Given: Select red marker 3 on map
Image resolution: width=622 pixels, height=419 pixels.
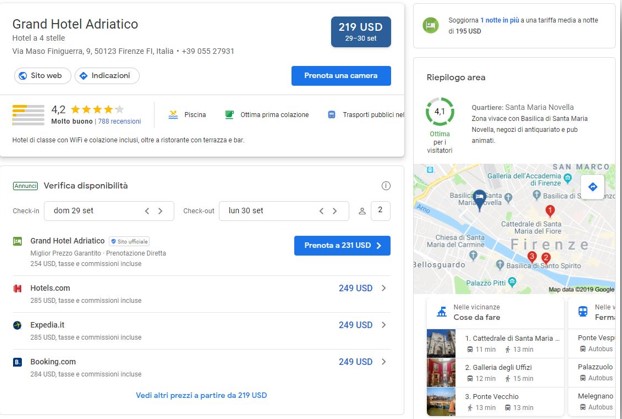Looking at the screenshot, I should 532,257.
